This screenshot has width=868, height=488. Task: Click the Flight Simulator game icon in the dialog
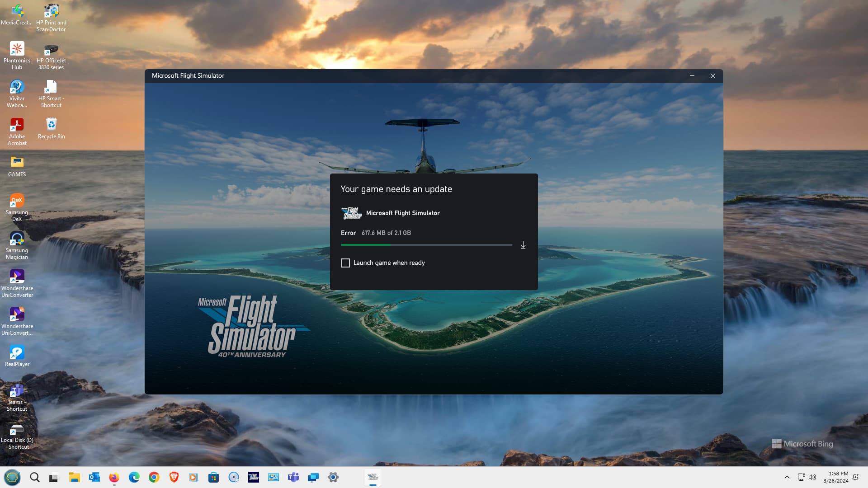pyautogui.click(x=352, y=213)
